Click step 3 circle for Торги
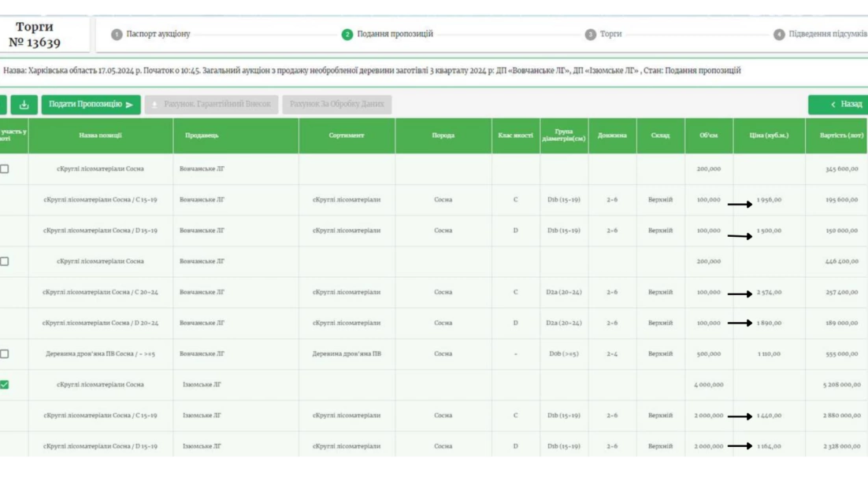Image resolution: width=868 pixels, height=488 pixels. [x=590, y=35]
